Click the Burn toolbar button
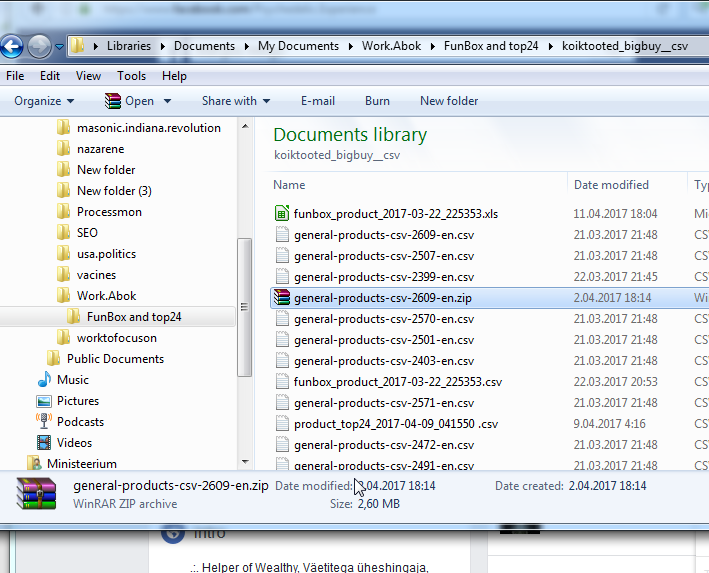Screen dimensions: 709x573 pos(377,101)
